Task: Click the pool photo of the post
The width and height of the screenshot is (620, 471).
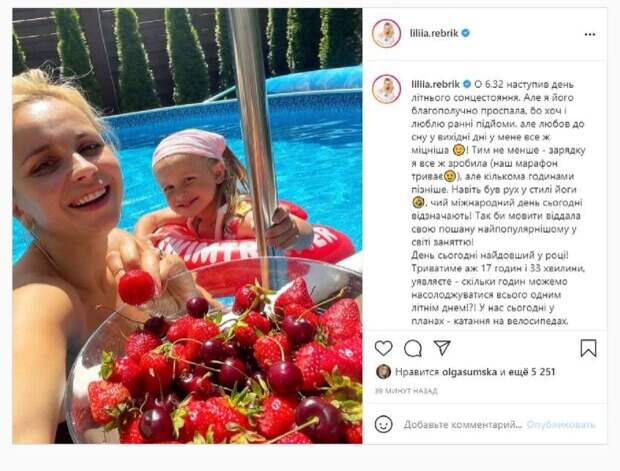Action: 187,226
